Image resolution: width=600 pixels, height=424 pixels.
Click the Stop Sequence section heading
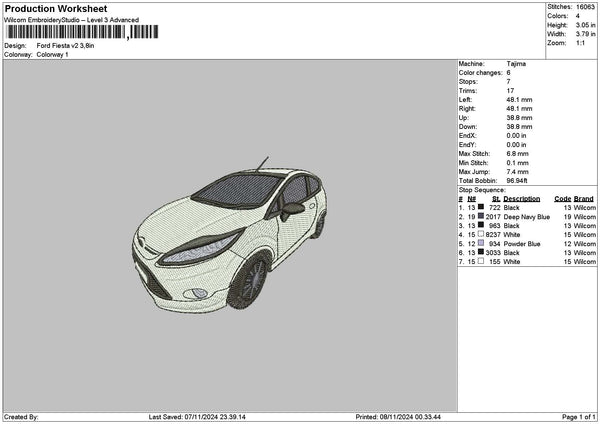(x=482, y=189)
